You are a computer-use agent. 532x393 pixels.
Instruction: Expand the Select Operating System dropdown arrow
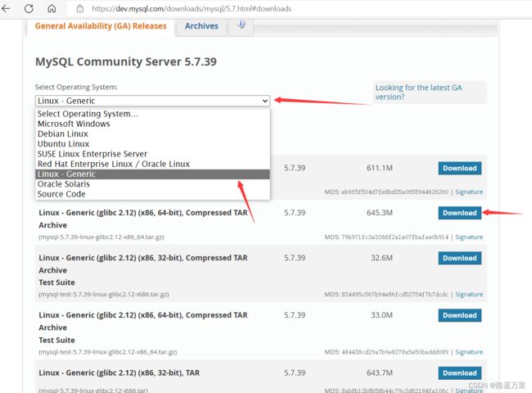(x=265, y=101)
